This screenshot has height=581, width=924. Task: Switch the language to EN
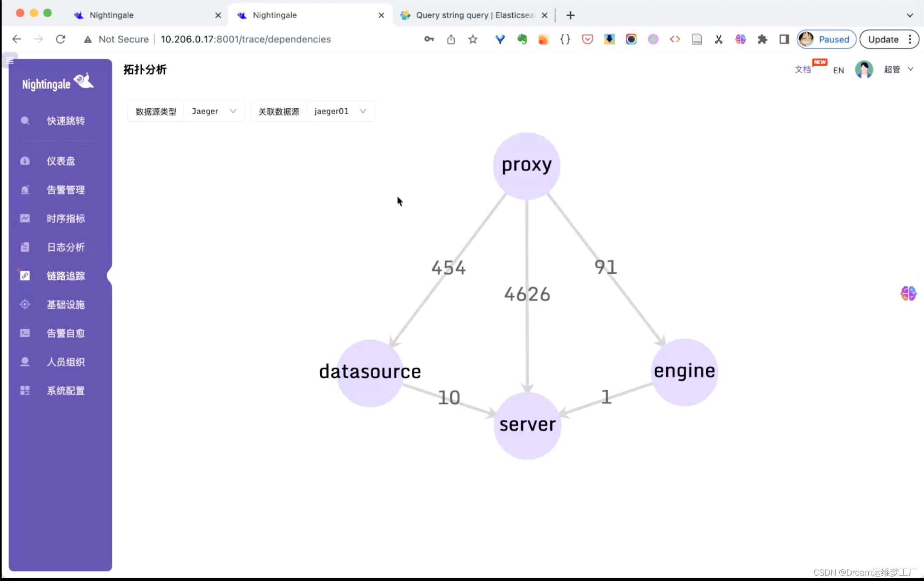click(x=838, y=70)
